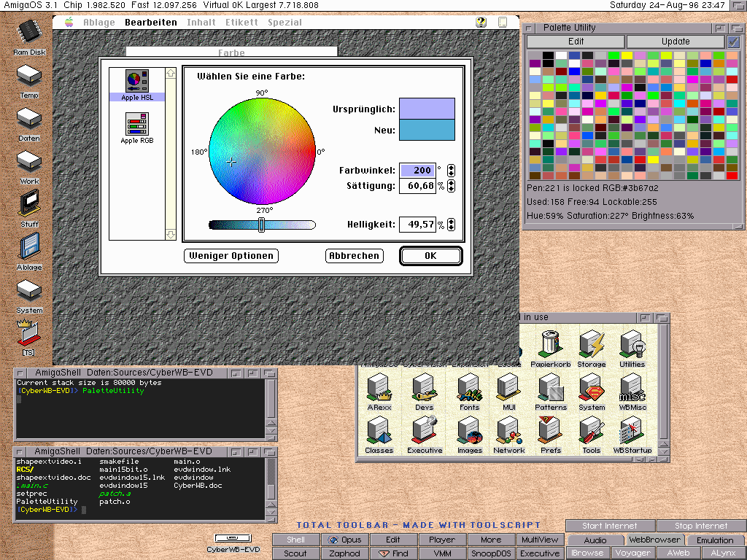Open the ARexx drawer icon
Image resolution: width=747 pixels, height=560 pixels.
point(379,389)
